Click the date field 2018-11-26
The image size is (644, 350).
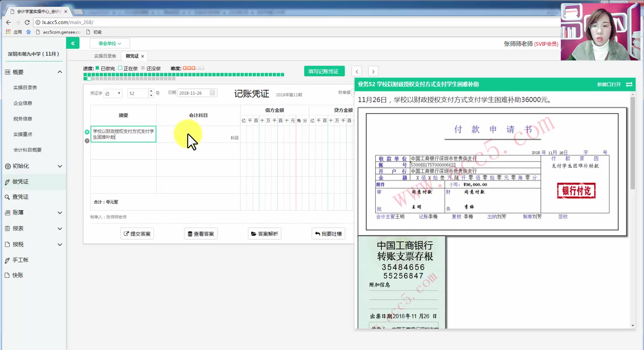click(197, 93)
